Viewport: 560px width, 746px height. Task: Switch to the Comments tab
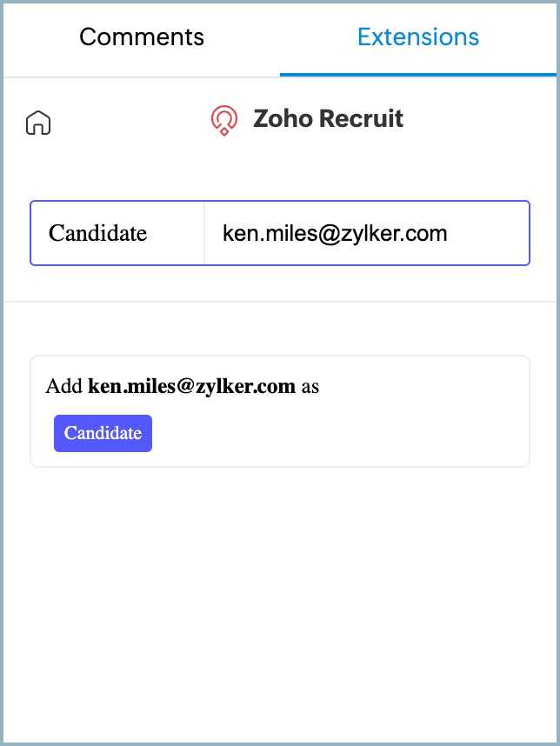coord(142,37)
